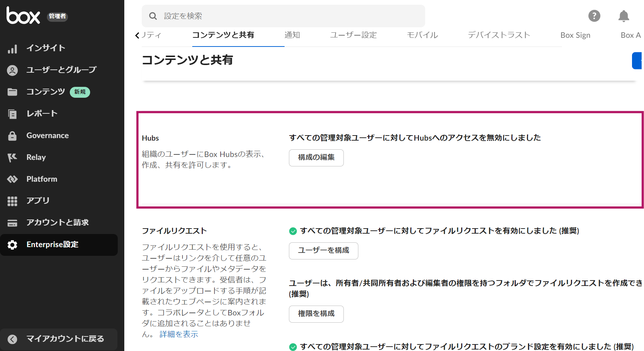
Task: Switch to Box Sign tab
Action: (x=575, y=35)
